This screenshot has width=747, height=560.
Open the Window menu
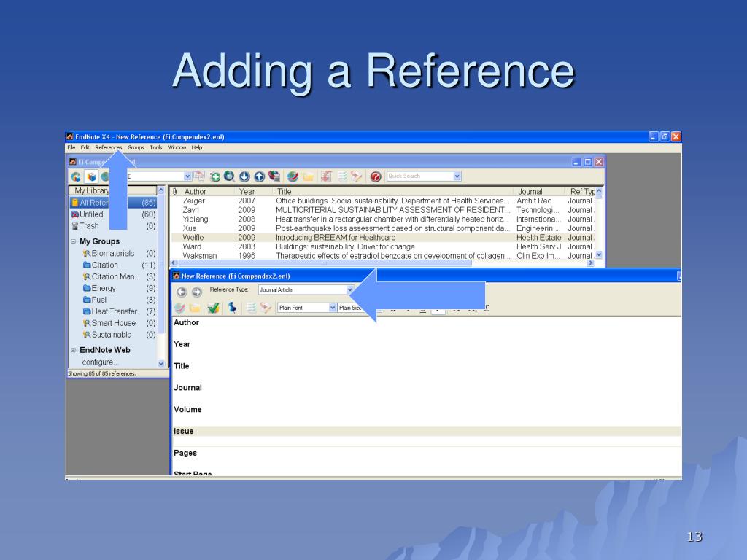177,147
